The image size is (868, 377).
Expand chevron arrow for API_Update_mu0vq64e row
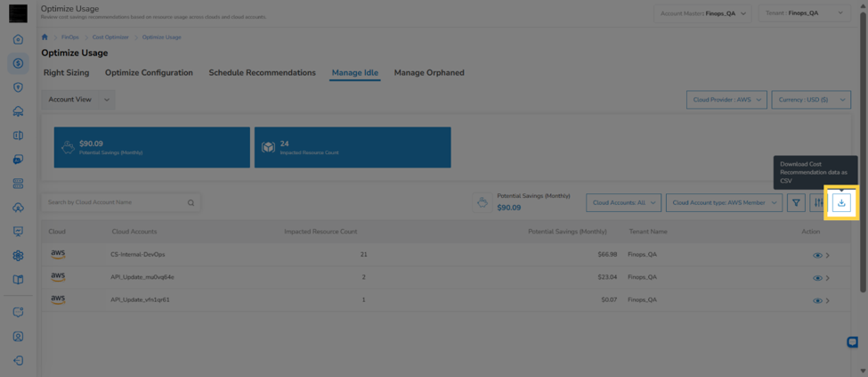click(828, 278)
